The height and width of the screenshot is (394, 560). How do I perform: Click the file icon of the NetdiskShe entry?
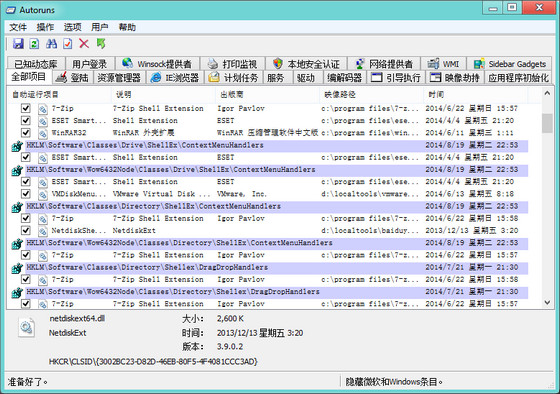point(43,231)
